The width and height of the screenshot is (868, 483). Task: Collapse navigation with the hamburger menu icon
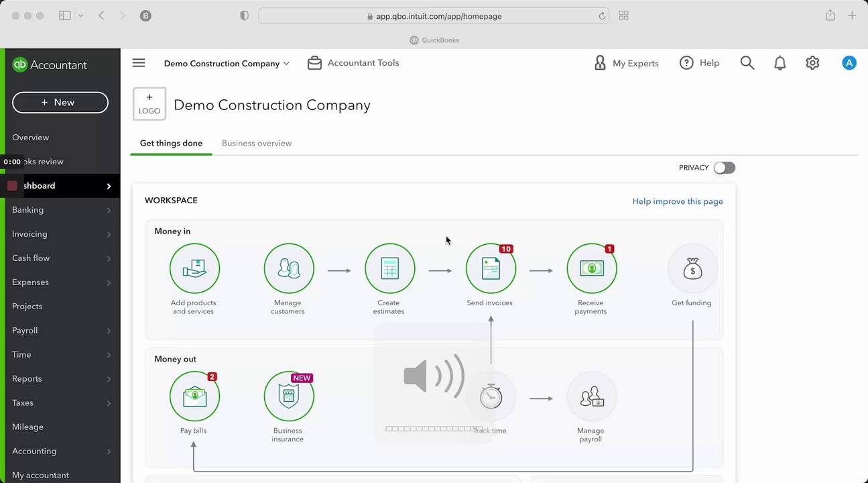point(139,63)
